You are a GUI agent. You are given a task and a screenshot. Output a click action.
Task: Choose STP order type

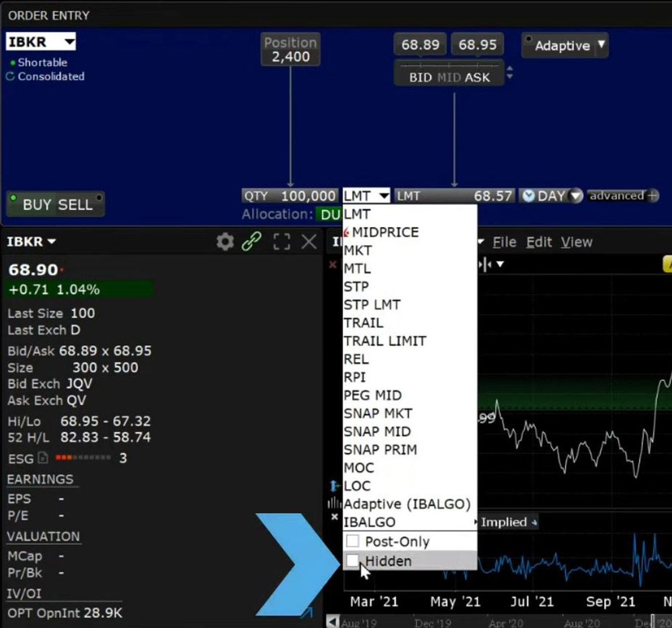click(410, 286)
